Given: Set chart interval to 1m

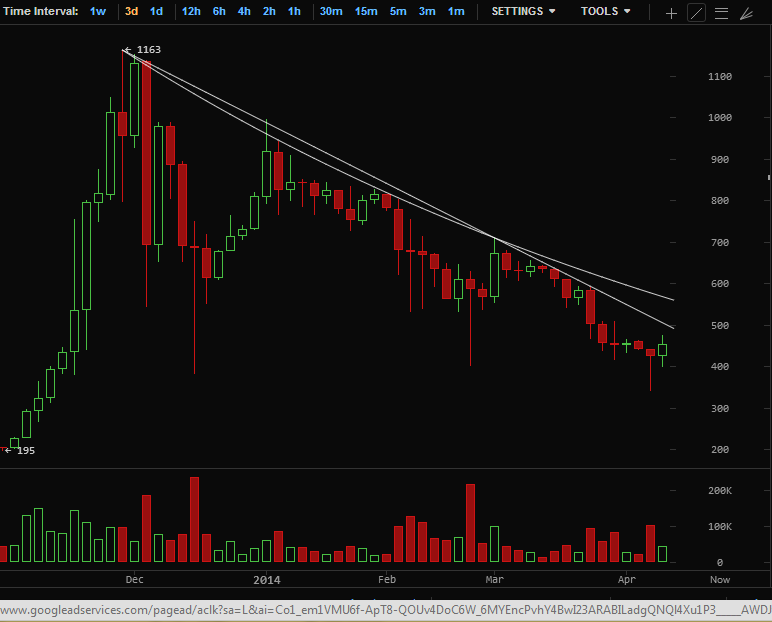Looking at the screenshot, I should point(456,11).
